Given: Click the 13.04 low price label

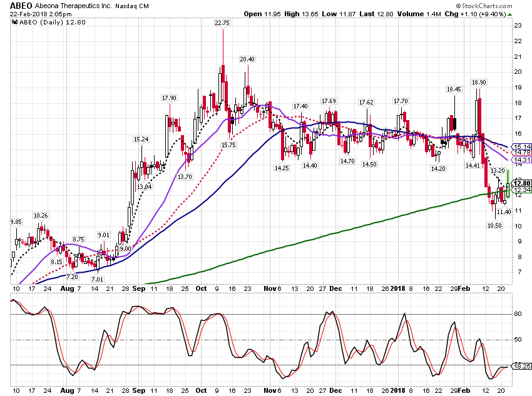Looking at the screenshot, I should [144, 187].
